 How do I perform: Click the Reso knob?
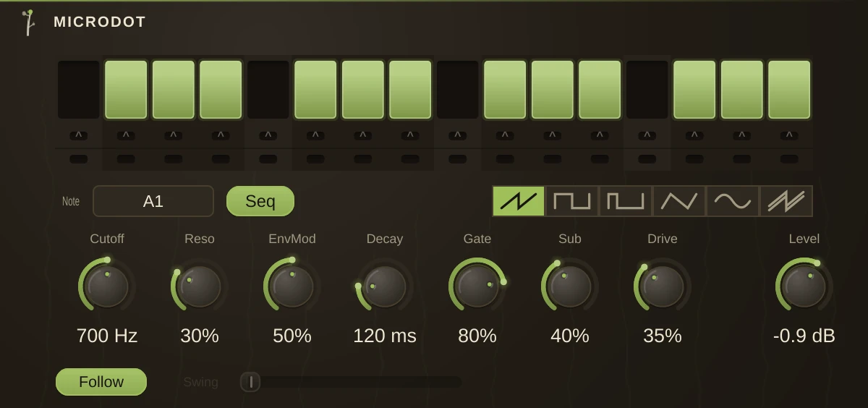[x=200, y=286]
